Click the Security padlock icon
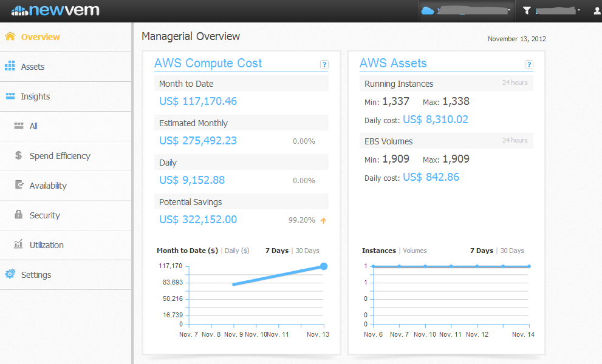The image size is (602, 364). point(18,215)
